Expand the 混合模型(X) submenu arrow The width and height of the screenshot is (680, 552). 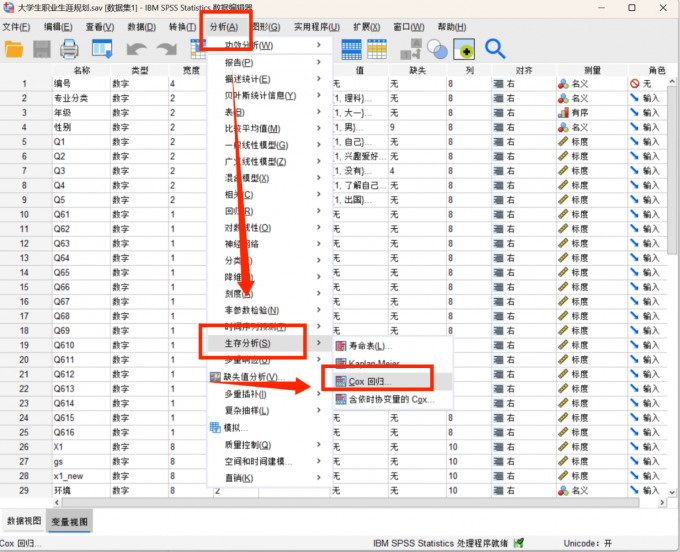(x=318, y=178)
